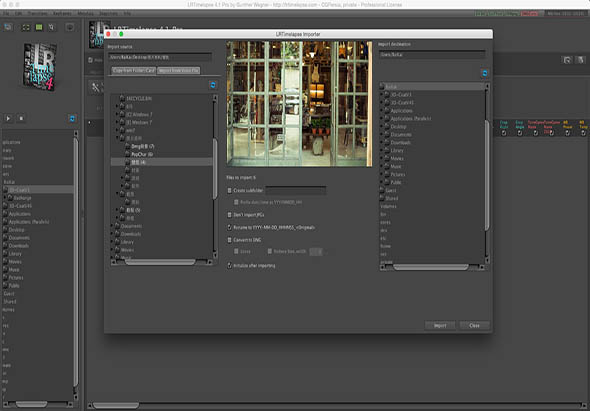The image size is (590, 411).
Task: Click the Guest folder icon in destination tree
Action: click(382, 190)
